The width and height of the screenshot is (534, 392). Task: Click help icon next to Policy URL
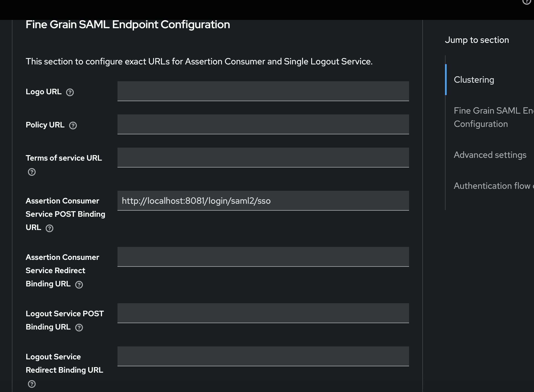[73, 126]
